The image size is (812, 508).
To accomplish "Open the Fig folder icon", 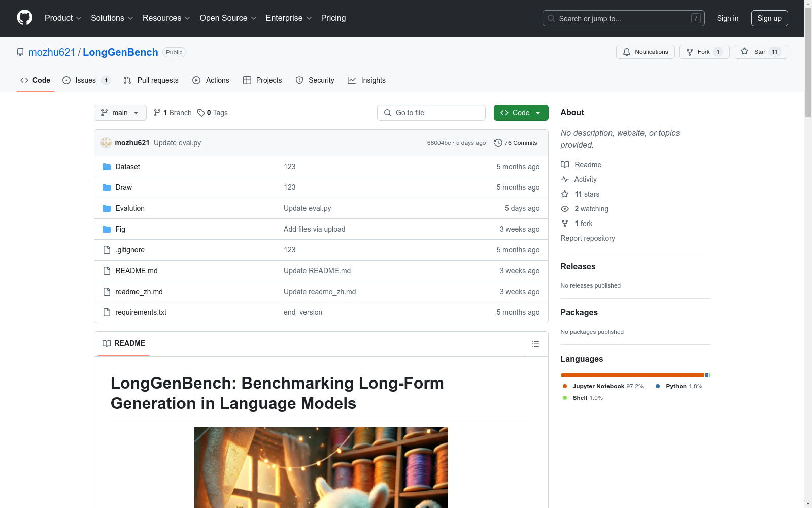I will pos(107,229).
